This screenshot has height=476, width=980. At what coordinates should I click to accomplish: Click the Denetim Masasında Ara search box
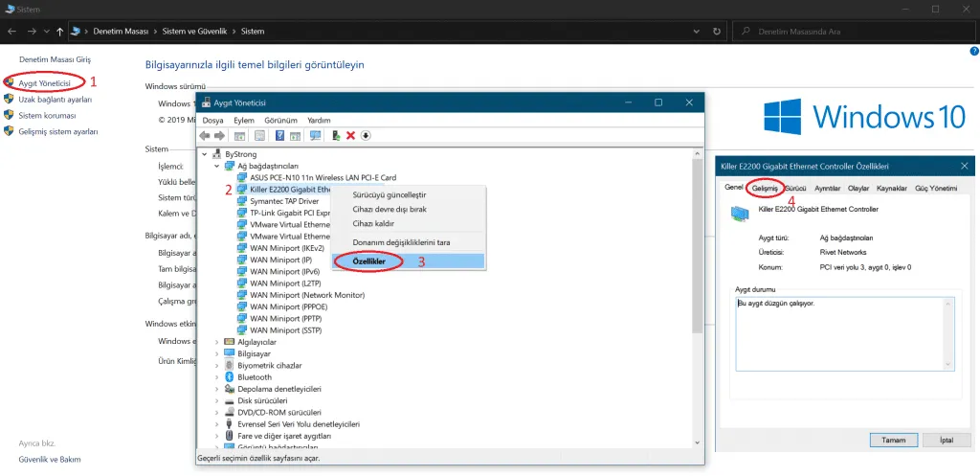852,31
